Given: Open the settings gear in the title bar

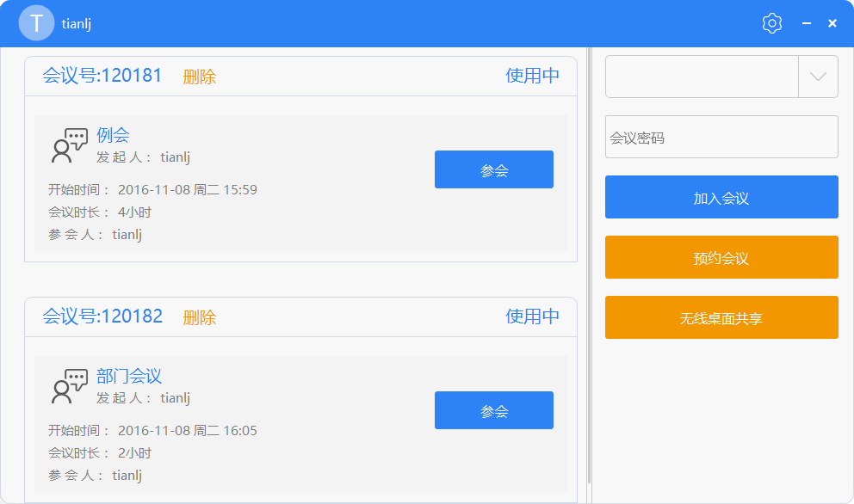Looking at the screenshot, I should click(771, 22).
